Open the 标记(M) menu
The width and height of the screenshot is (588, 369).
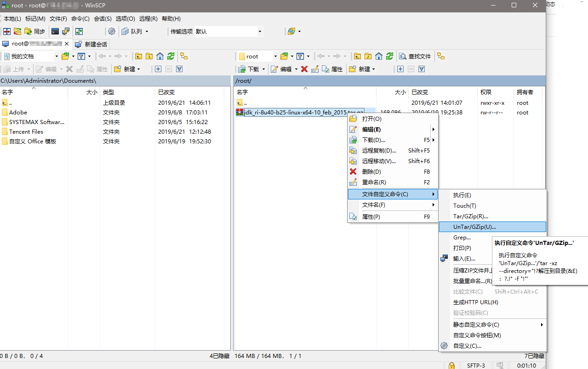[35, 19]
